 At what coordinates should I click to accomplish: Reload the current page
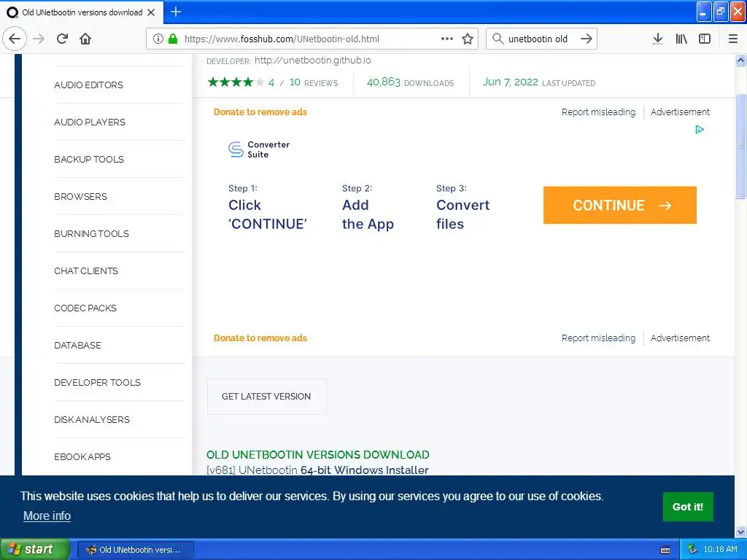pos(62,39)
